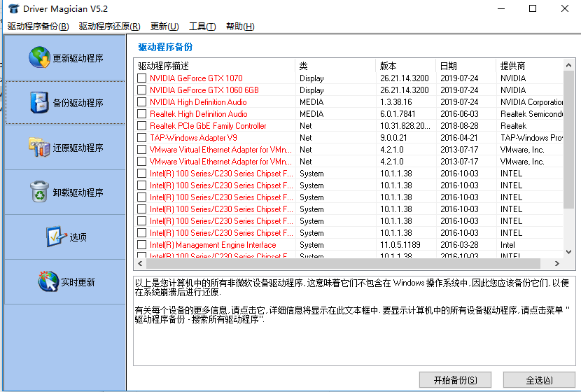Sort by 日期 column header
This screenshot has width=581, height=392.
pyautogui.click(x=465, y=66)
